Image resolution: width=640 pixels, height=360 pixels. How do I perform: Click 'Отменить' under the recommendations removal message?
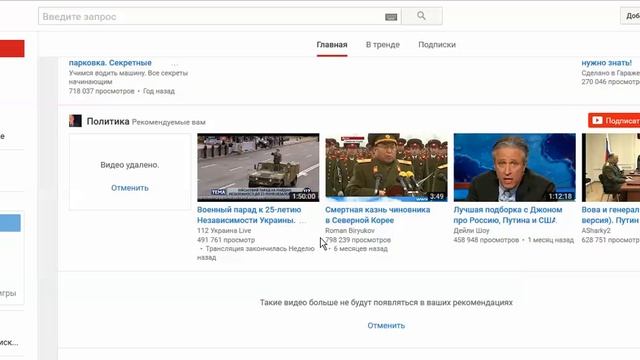386,326
